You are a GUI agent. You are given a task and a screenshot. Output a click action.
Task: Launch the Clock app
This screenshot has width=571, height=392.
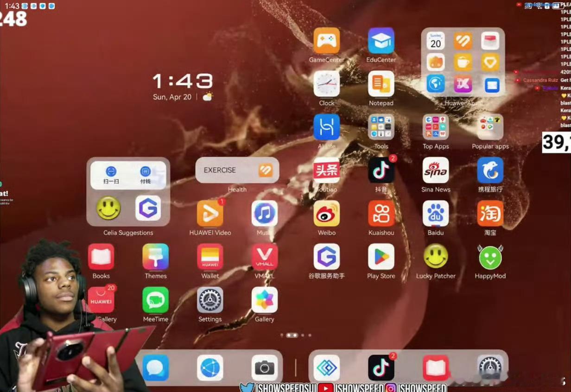click(326, 84)
